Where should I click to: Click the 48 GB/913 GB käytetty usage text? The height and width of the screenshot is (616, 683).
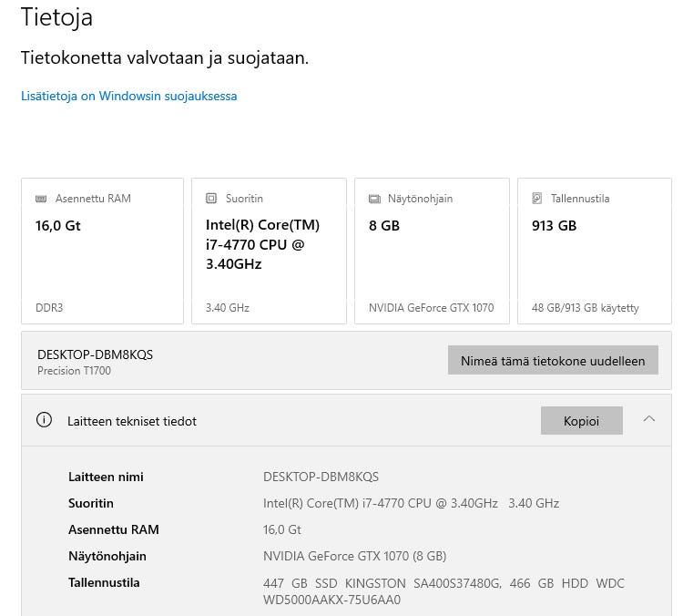point(585,308)
